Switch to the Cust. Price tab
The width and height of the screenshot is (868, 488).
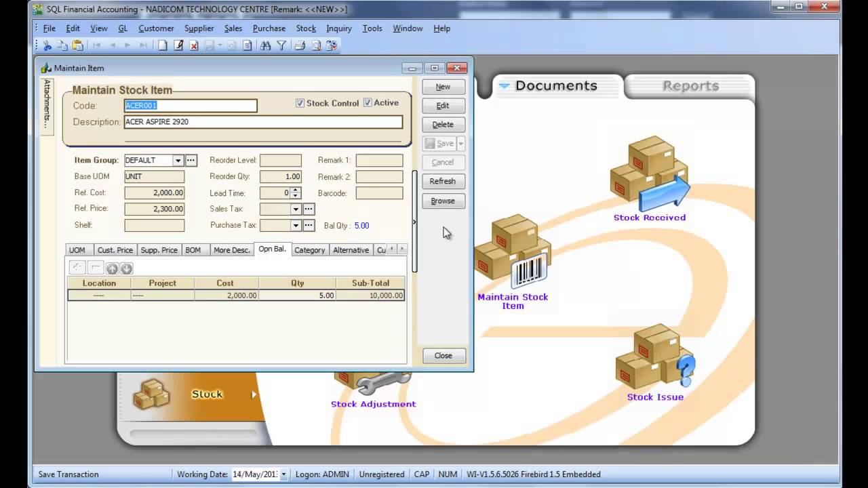click(115, 250)
